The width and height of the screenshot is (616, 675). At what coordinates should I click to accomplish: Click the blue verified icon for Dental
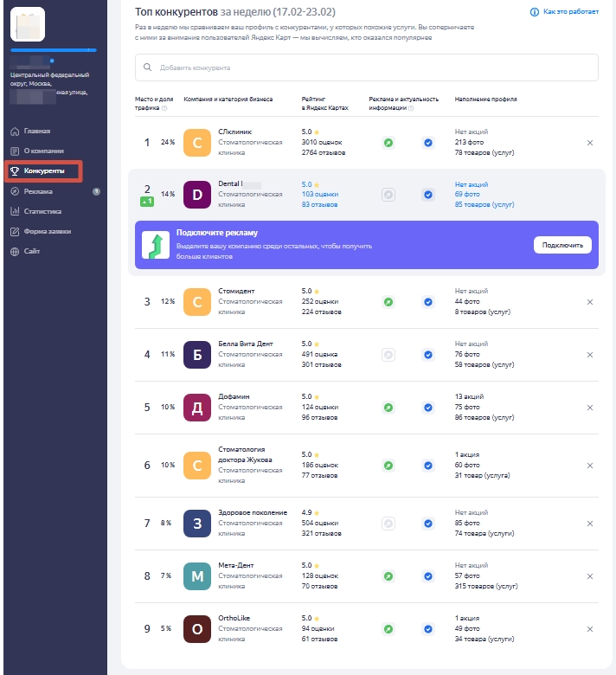(x=428, y=195)
